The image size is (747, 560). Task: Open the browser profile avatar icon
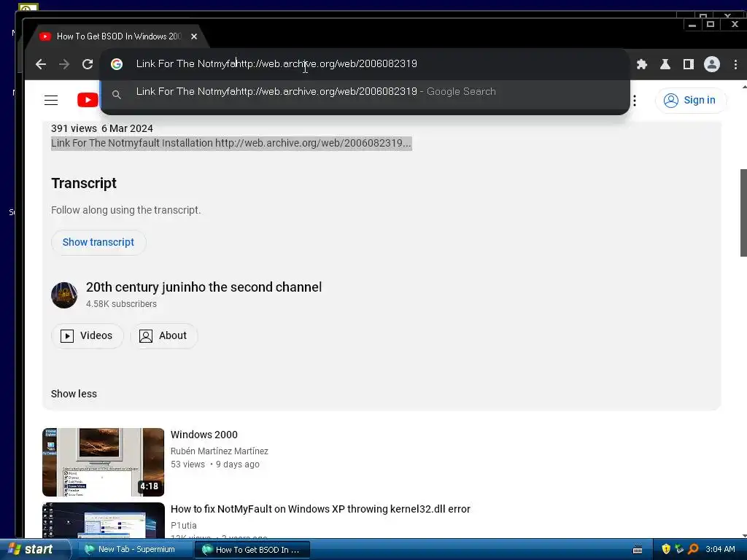coord(712,64)
